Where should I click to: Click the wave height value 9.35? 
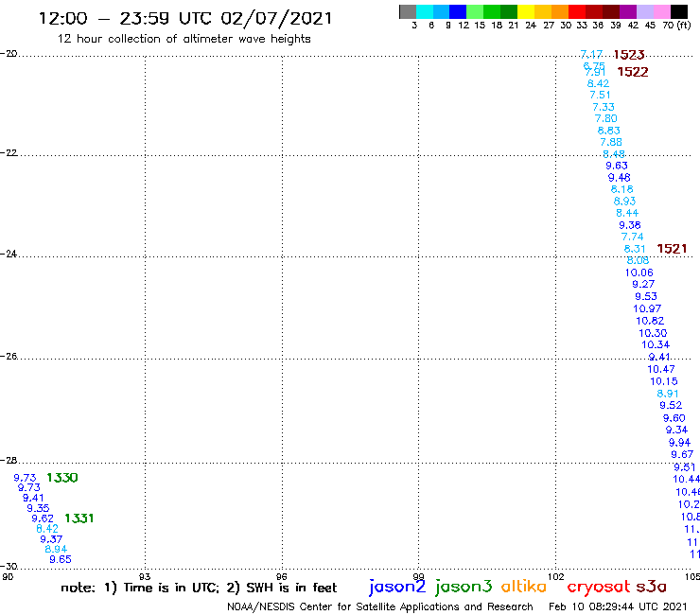pyautogui.click(x=38, y=508)
